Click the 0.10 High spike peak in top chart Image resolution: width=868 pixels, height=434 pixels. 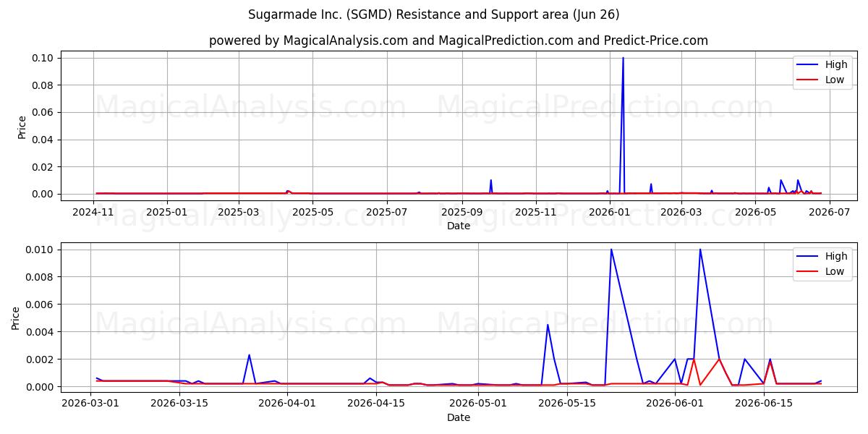623,58
